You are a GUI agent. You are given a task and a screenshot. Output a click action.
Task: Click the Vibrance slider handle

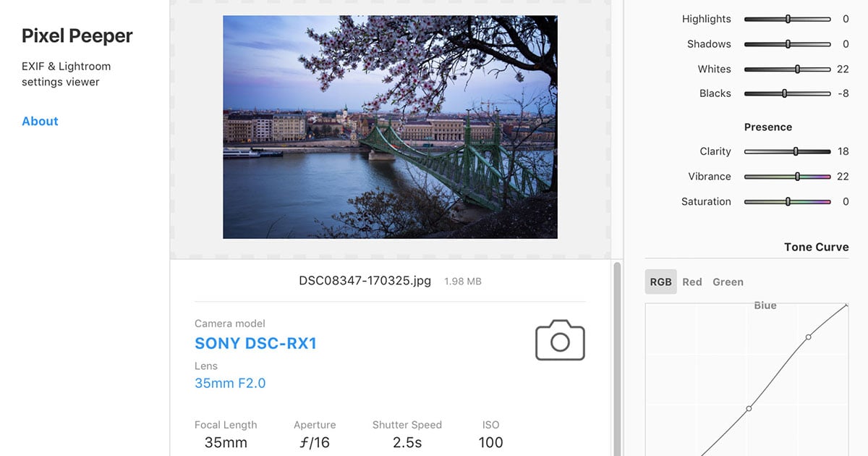point(797,177)
